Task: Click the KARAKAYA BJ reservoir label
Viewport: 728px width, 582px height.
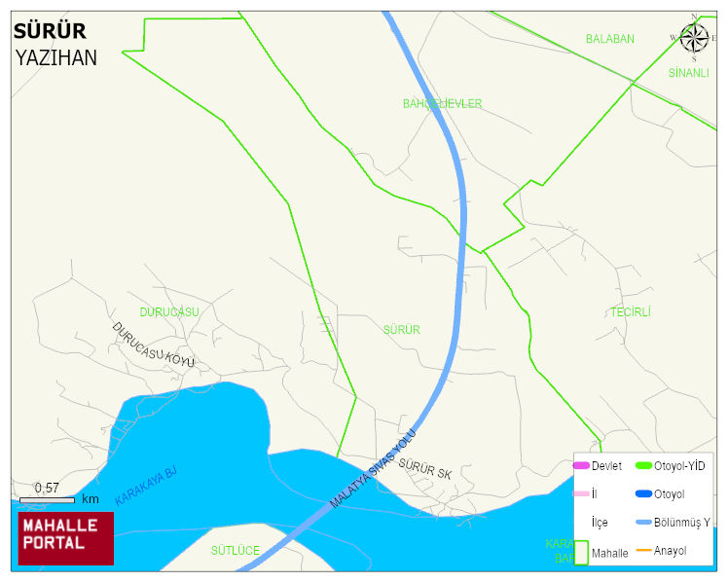Action: [146, 486]
